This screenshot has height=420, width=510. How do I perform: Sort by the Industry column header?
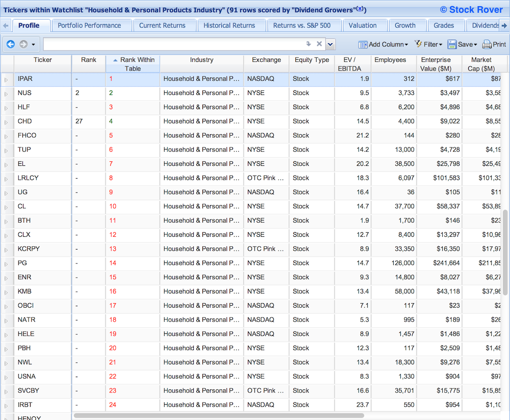[201, 64]
